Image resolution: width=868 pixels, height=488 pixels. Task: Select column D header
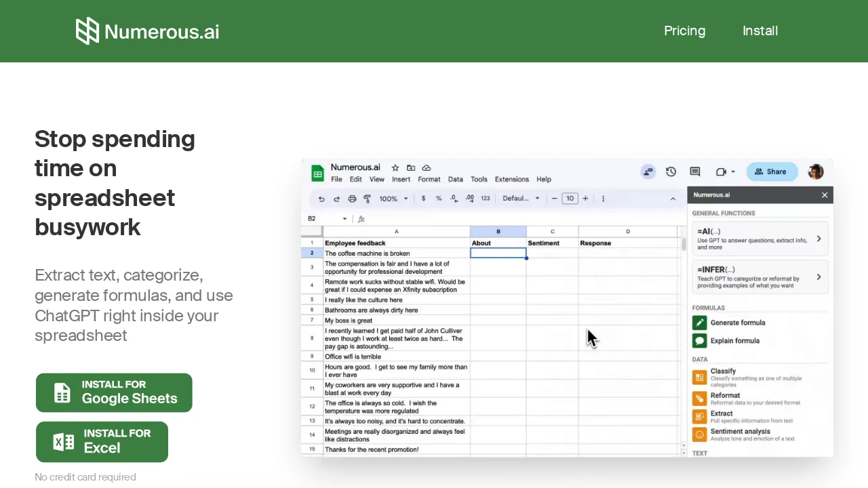(x=628, y=232)
